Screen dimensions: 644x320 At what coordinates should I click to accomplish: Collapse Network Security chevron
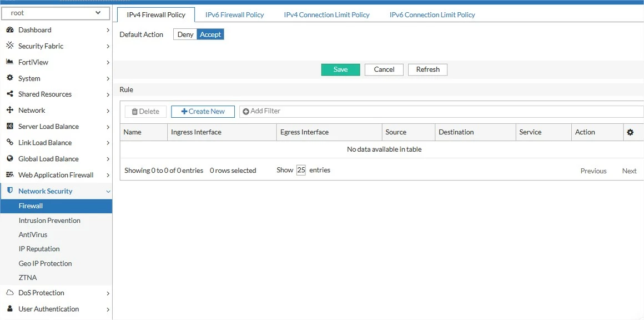click(x=108, y=191)
